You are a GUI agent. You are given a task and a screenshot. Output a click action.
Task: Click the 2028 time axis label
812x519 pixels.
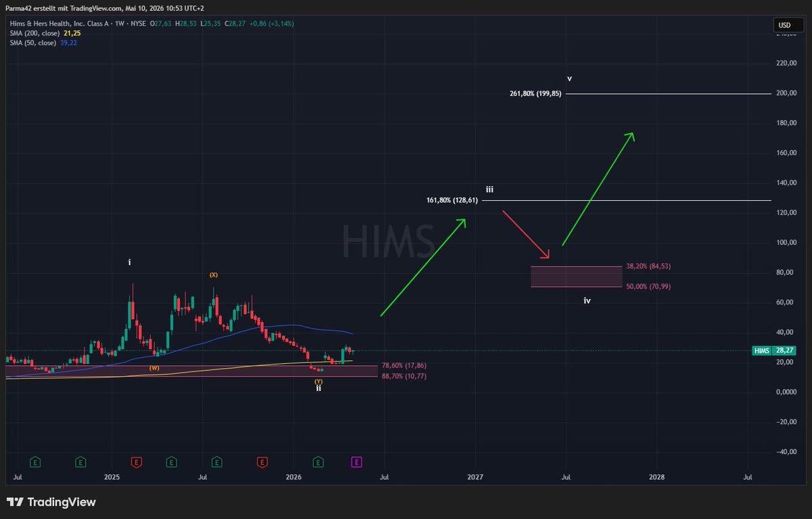pos(656,477)
